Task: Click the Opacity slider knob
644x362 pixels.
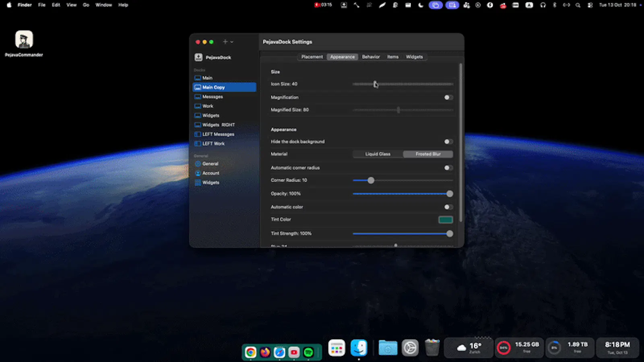Action: pos(450,193)
